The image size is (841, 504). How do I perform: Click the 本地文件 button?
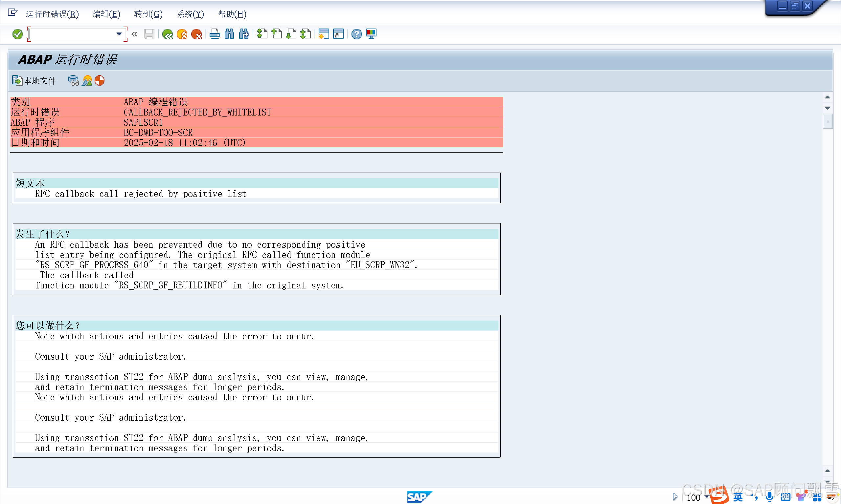pyautogui.click(x=34, y=80)
